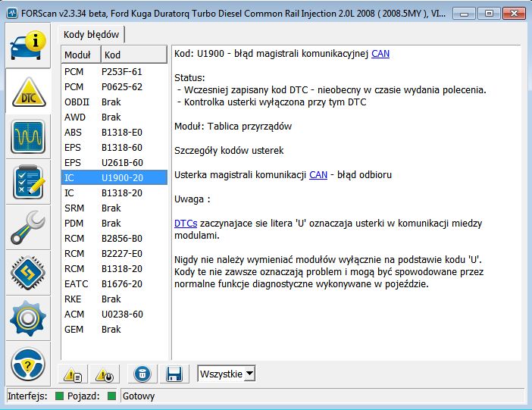Screen dimensions: 532x410
Task: Click the trash can clear button
Action: [x=142, y=374]
